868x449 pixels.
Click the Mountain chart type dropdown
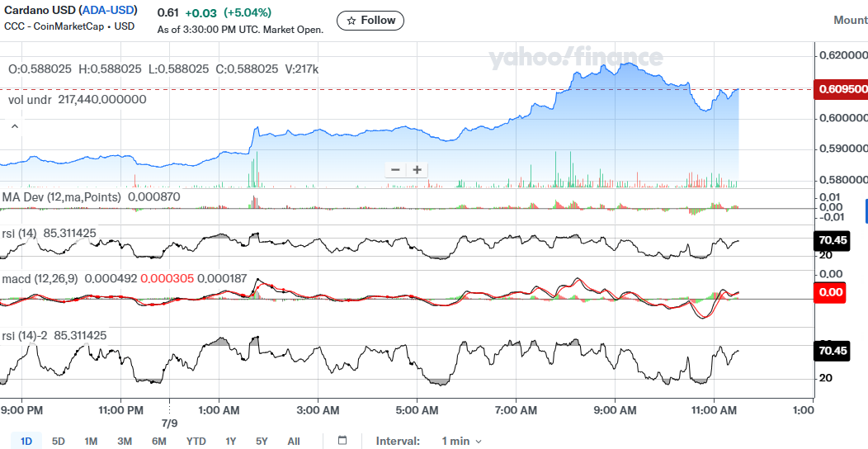[851, 21]
